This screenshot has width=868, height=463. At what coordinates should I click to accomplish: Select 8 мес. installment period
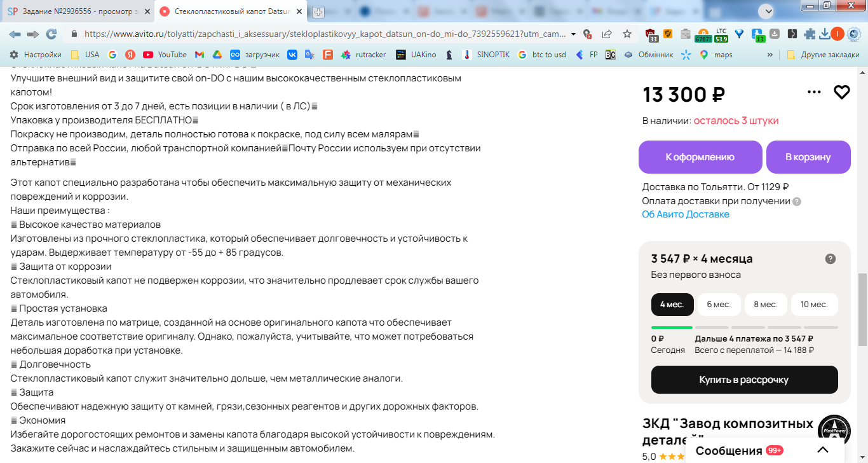[766, 305]
